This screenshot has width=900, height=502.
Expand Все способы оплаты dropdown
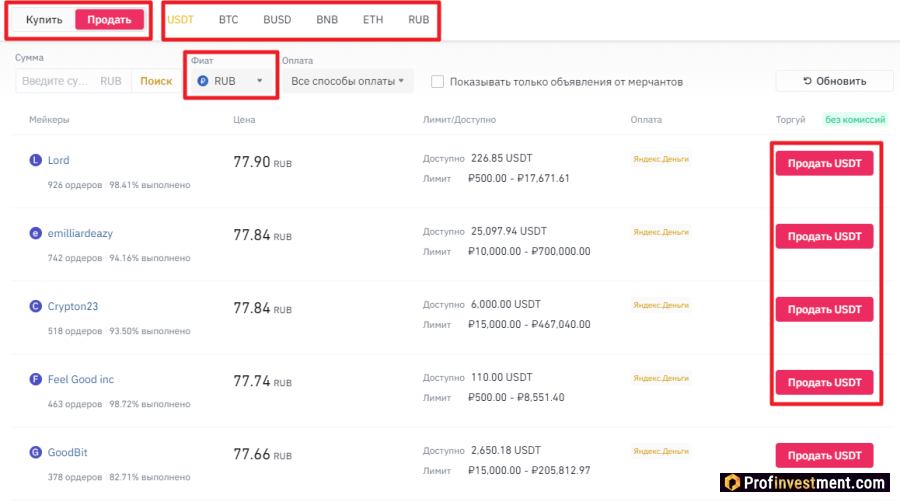click(x=348, y=81)
